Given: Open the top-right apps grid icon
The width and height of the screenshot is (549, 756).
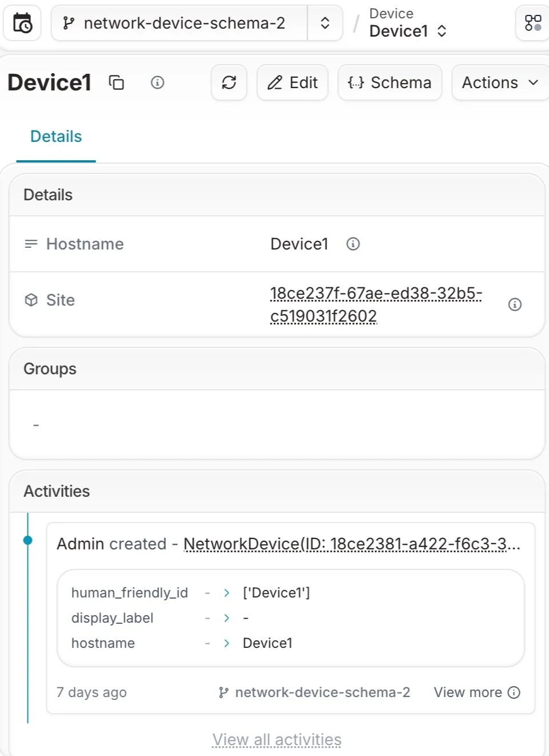Looking at the screenshot, I should [533, 23].
